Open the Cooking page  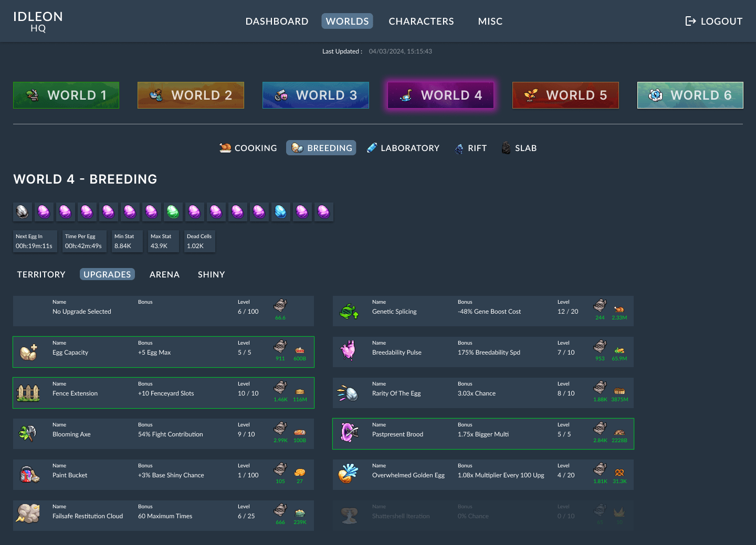[x=248, y=148]
